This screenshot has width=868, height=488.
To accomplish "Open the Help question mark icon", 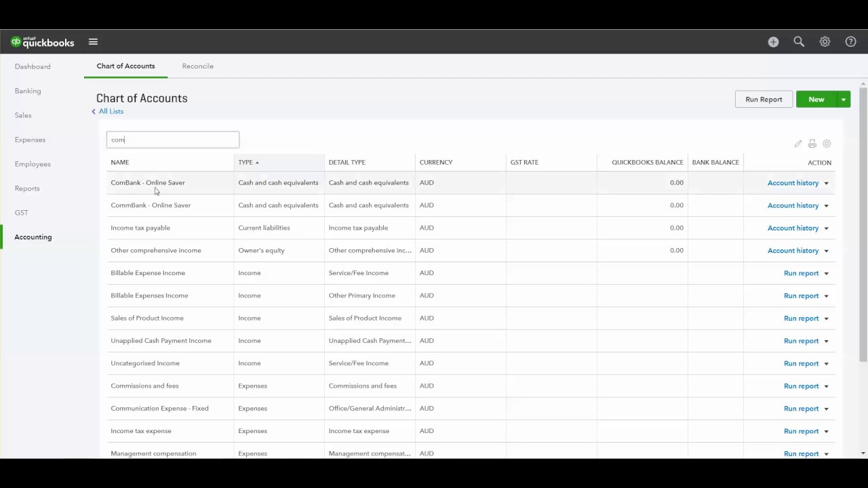I will click(x=850, y=42).
